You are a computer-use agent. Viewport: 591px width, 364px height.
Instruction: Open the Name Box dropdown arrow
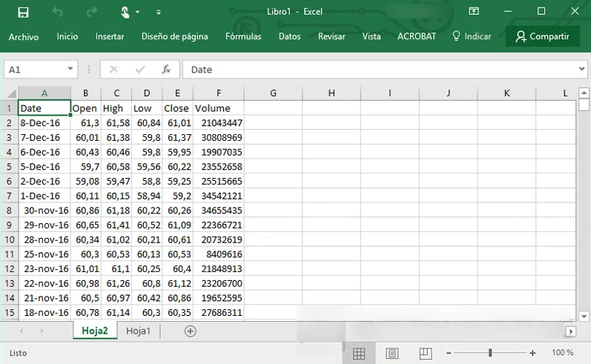point(71,69)
